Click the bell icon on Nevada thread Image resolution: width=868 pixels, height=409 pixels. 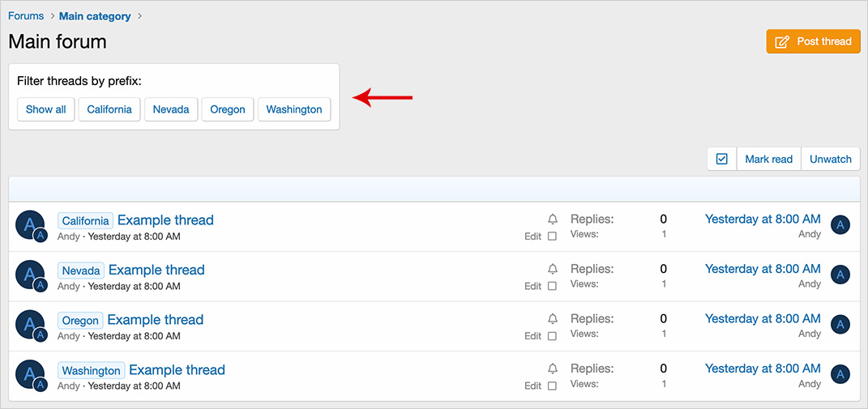(x=553, y=269)
